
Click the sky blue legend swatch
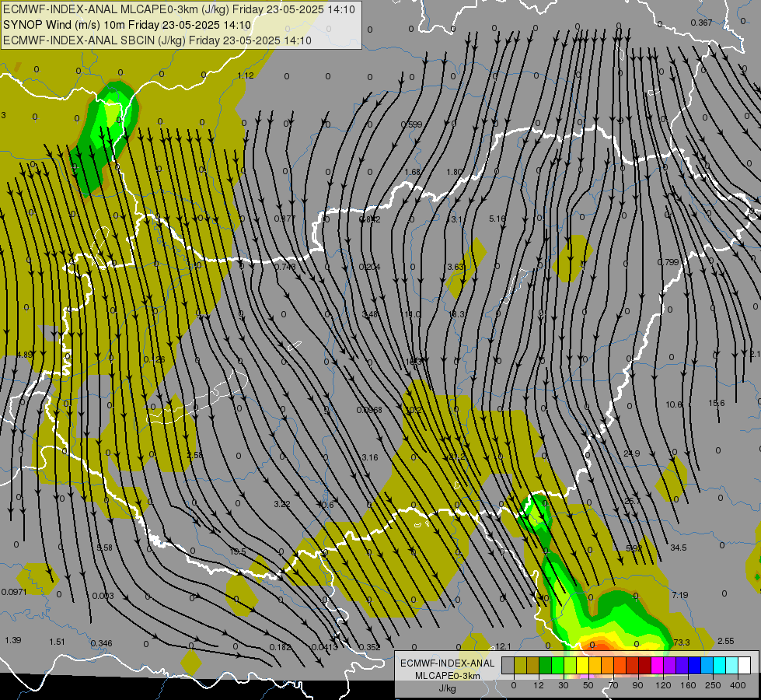tap(707, 665)
